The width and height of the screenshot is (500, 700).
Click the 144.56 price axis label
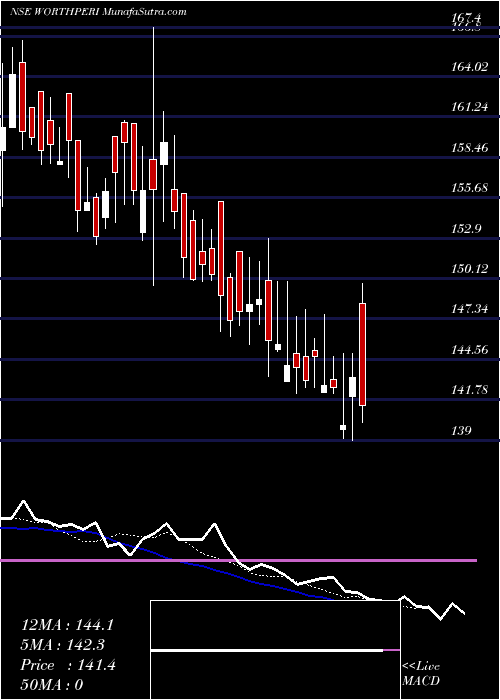(470, 350)
